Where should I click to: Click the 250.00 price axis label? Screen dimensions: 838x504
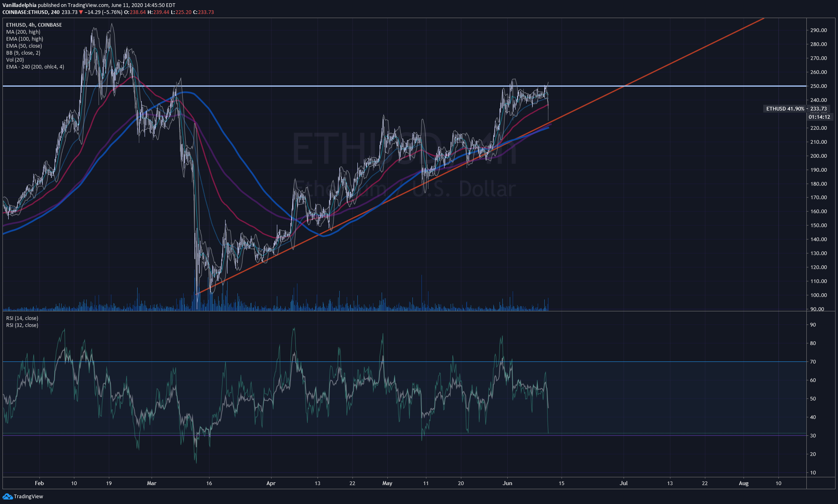(819, 86)
